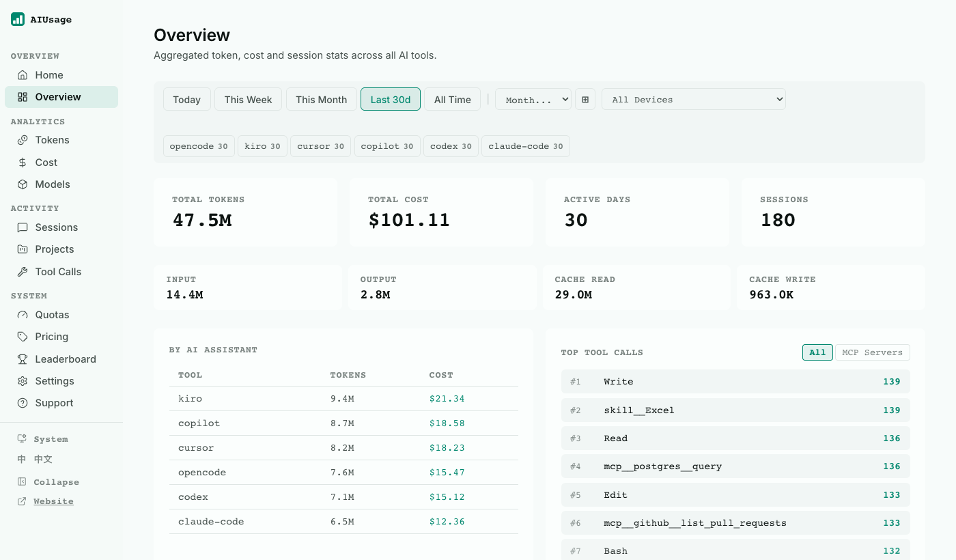The height and width of the screenshot is (560, 956).
Task: Click the Collapse sidebar panel icon
Action: point(22,481)
